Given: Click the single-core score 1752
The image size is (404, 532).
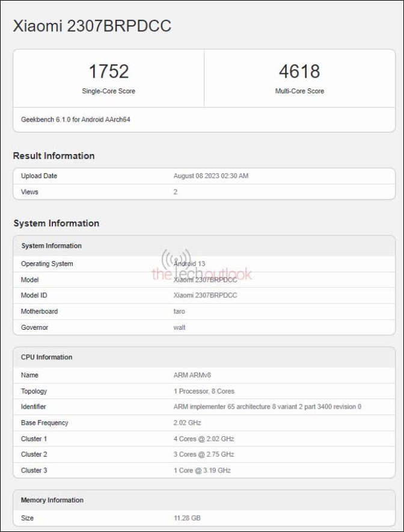Looking at the screenshot, I should point(108,71).
